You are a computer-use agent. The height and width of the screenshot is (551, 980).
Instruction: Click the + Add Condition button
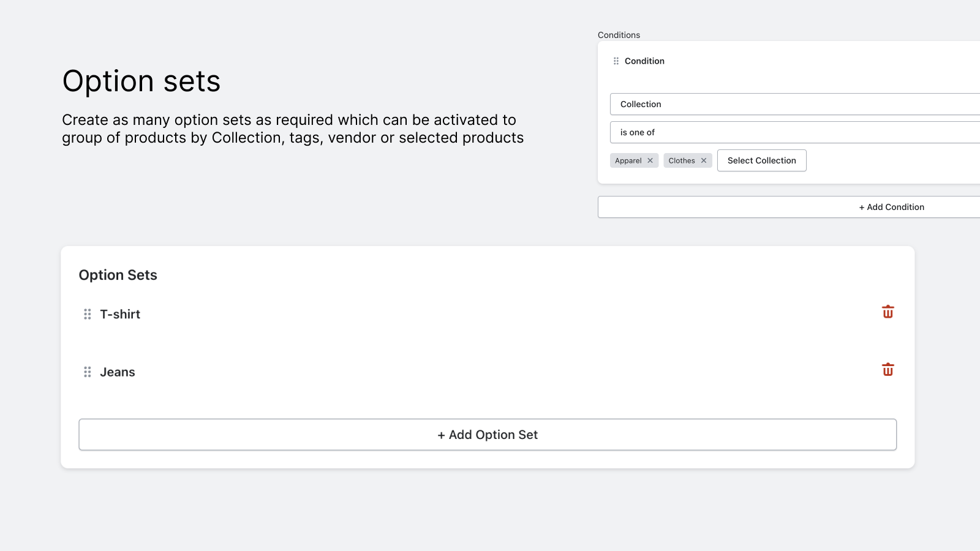click(x=891, y=206)
